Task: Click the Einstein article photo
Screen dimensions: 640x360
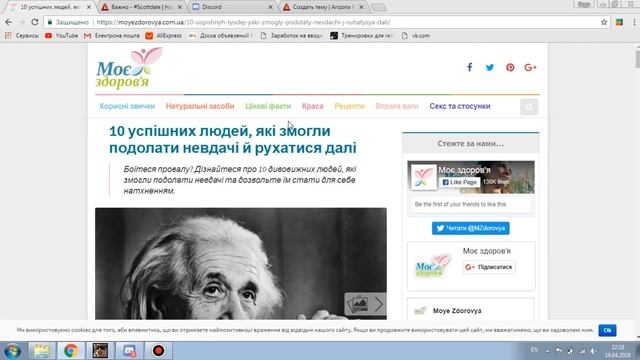Action: click(241, 264)
